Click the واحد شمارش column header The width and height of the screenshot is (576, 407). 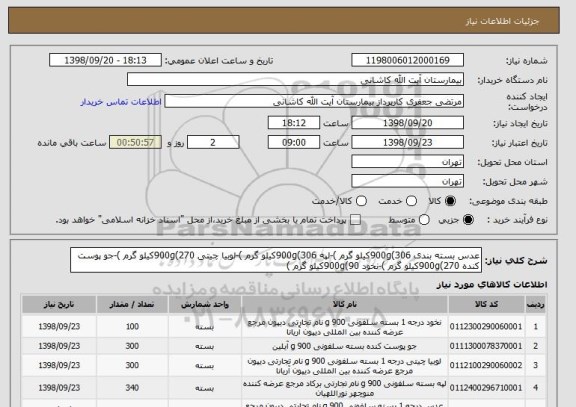[205, 305]
